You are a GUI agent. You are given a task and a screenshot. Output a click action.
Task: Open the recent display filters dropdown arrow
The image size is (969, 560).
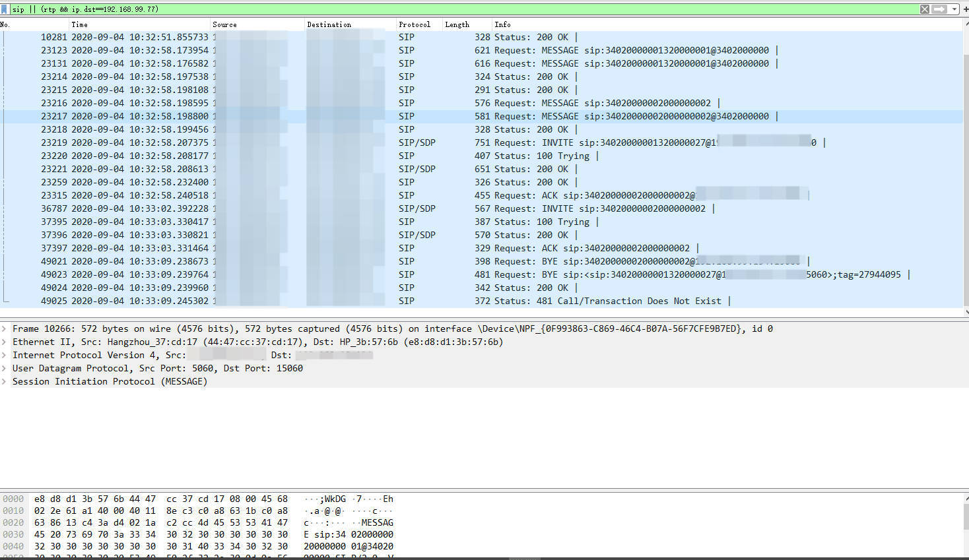pos(954,9)
